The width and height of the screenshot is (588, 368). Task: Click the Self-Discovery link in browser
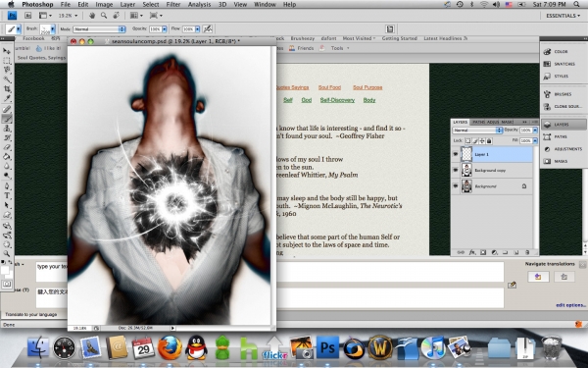coord(337,100)
